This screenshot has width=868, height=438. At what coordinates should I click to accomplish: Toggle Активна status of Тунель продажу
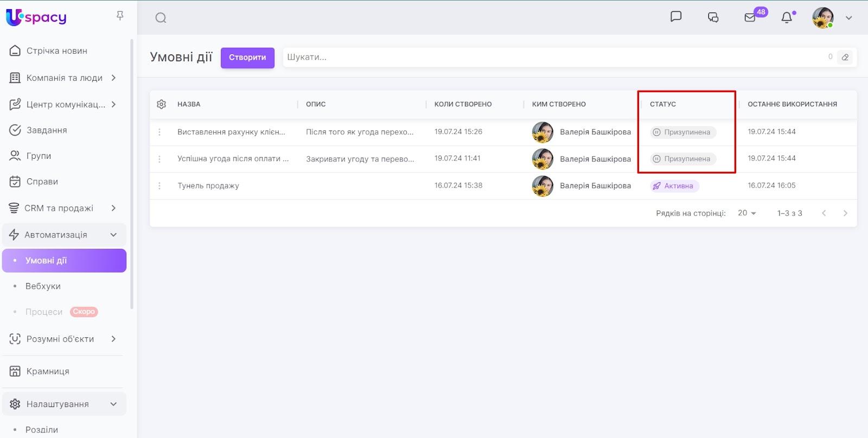(674, 186)
